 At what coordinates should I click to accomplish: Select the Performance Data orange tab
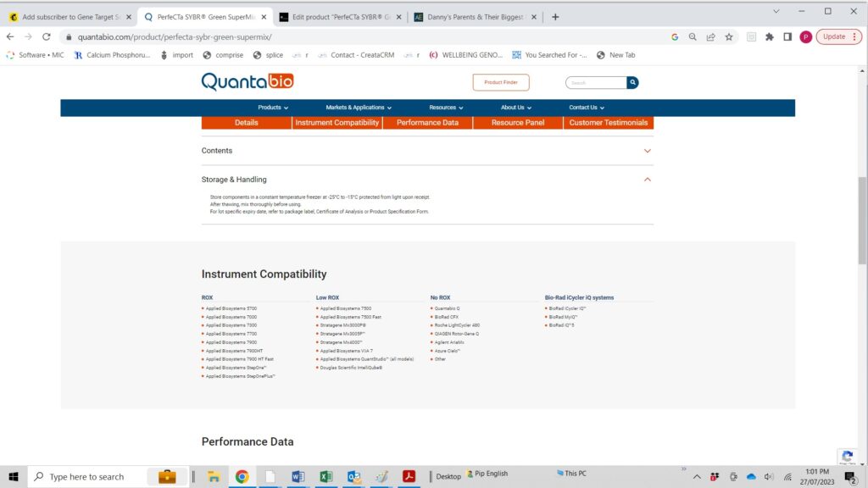pyautogui.click(x=427, y=123)
